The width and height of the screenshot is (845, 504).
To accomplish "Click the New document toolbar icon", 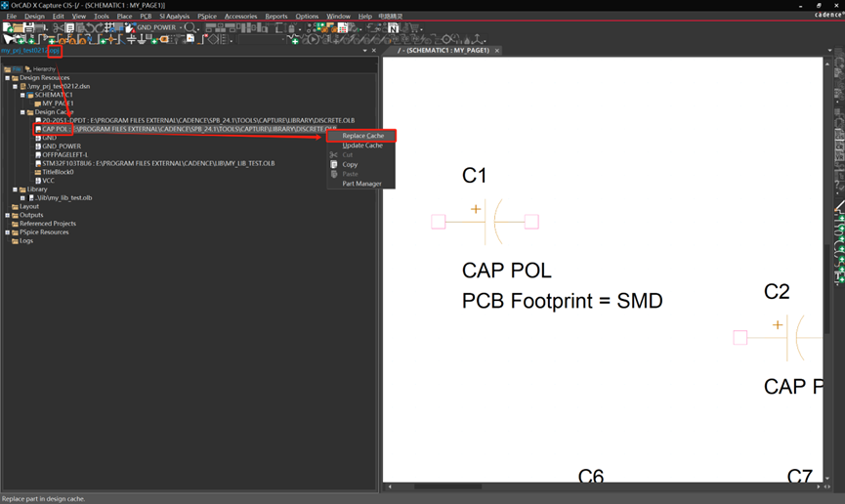I will pyautogui.click(x=8, y=27).
